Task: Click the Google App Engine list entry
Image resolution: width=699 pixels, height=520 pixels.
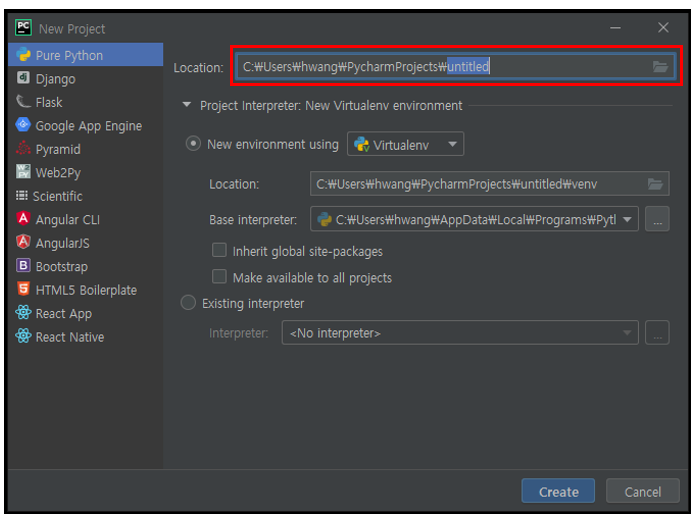Action: [x=86, y=126]
